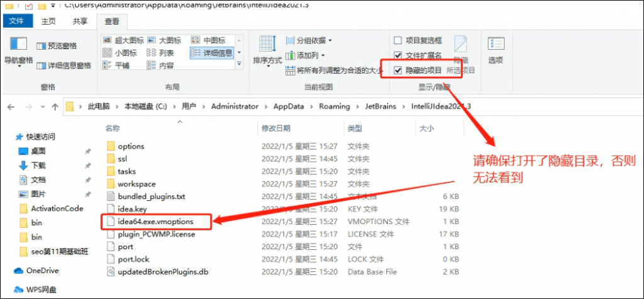
Task: Toggle the 详细信息窗格 details pane
Action: click(64, 65)
